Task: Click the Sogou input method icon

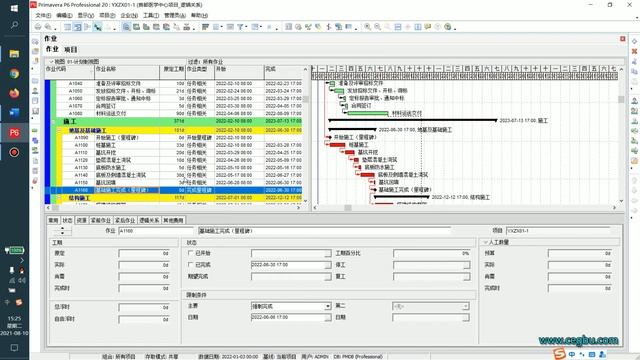Action: (559, 354)
